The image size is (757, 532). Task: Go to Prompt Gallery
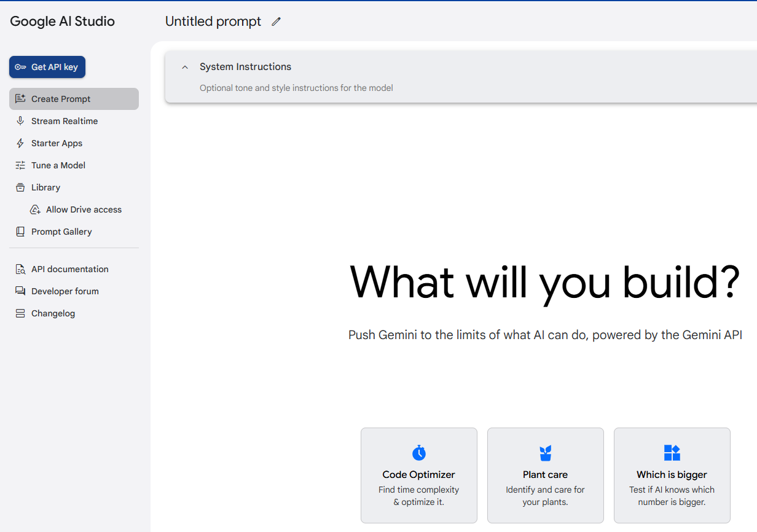[74, 232]
